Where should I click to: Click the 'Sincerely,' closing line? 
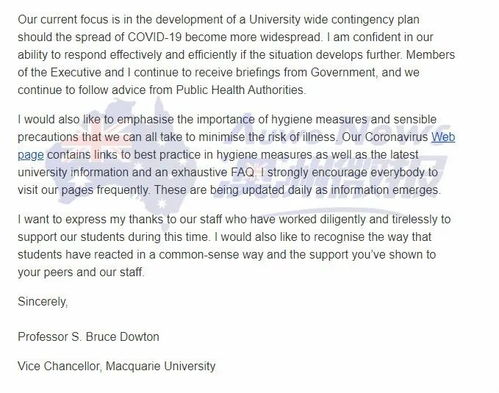coord(43,302)
